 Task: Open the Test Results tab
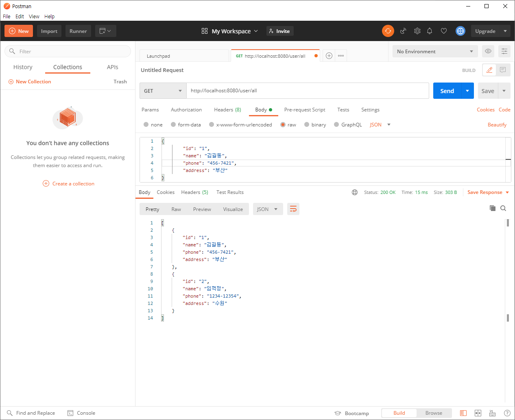point(230,192)
